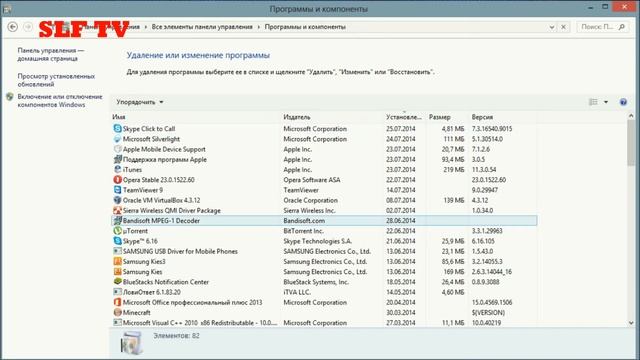The height and width of the screenshot is (360, 640).
Task: Click the $(VERSION) cell for Minecraft
Action: point(488,312)
